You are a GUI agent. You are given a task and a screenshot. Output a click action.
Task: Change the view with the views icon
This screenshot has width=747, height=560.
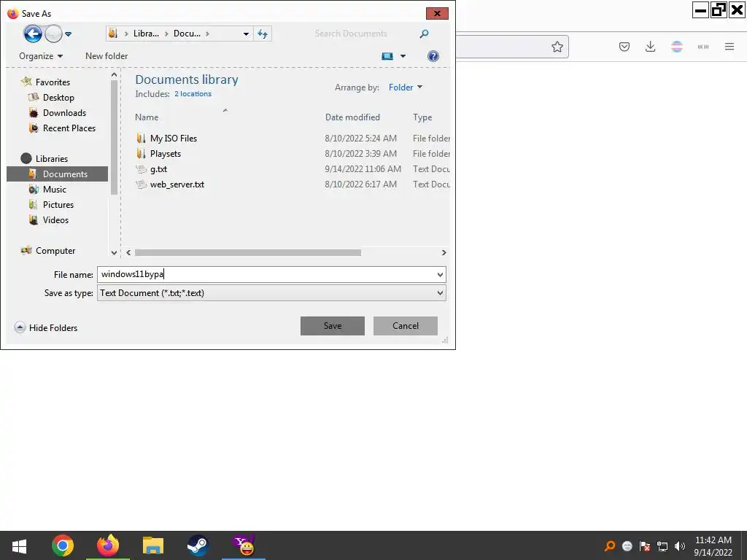point(387,56)
